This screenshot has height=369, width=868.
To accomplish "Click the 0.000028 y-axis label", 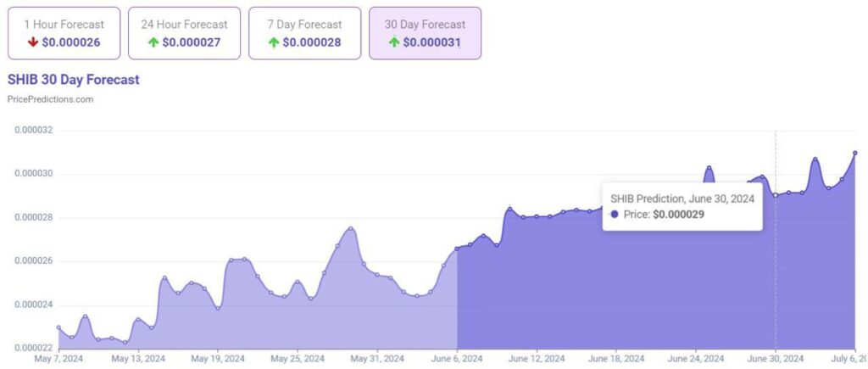I will click(33, 218).
